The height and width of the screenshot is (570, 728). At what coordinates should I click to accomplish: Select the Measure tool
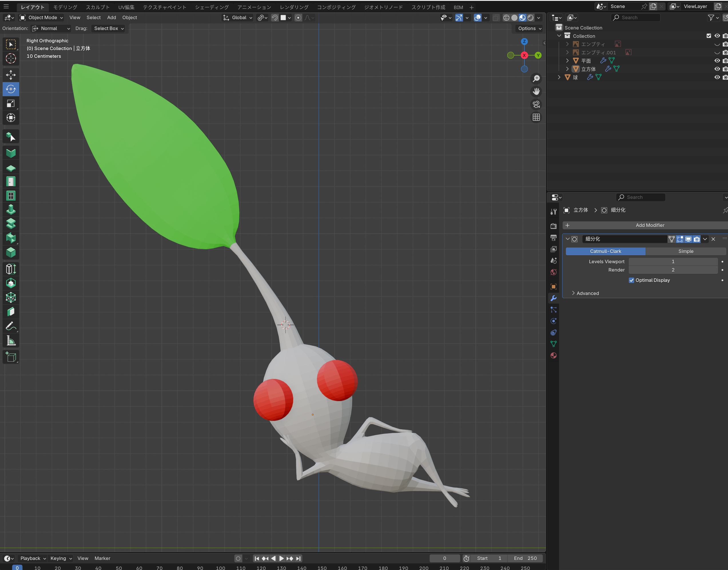tap(11, 341)
